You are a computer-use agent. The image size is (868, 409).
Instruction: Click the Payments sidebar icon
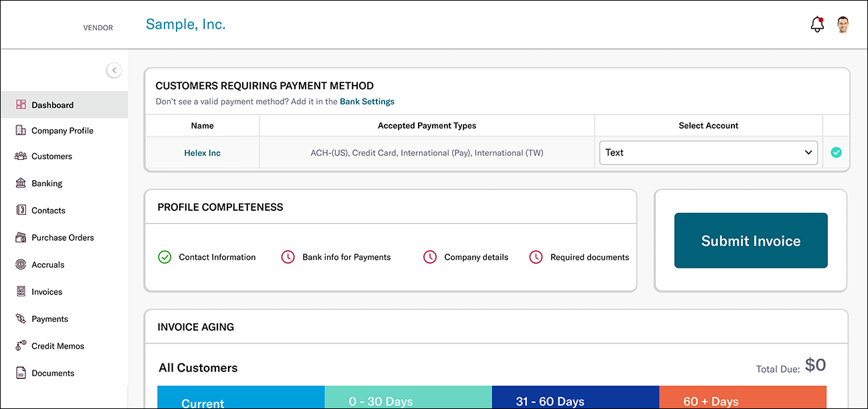[x=21, y=319]
